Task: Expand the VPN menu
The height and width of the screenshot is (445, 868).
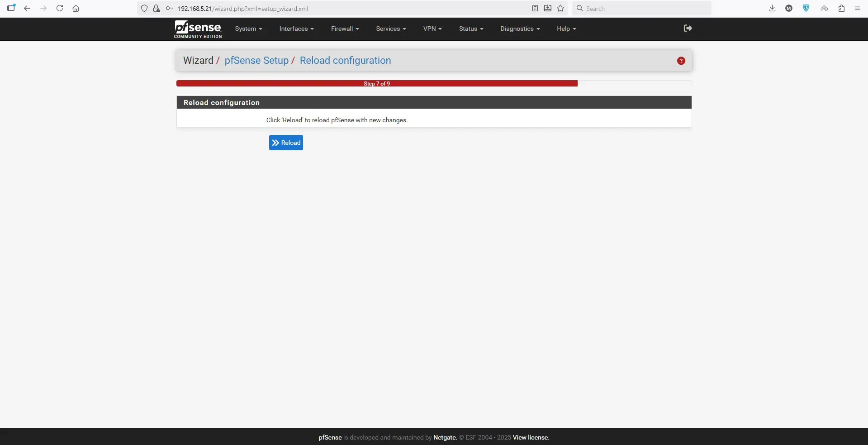Action: (x=432, y=29)
